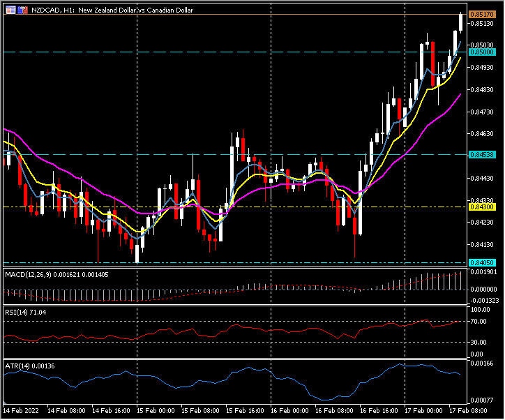Click the 0.84930 price scale value
Screen dimensions: 505x420
(x=482, y=67)
